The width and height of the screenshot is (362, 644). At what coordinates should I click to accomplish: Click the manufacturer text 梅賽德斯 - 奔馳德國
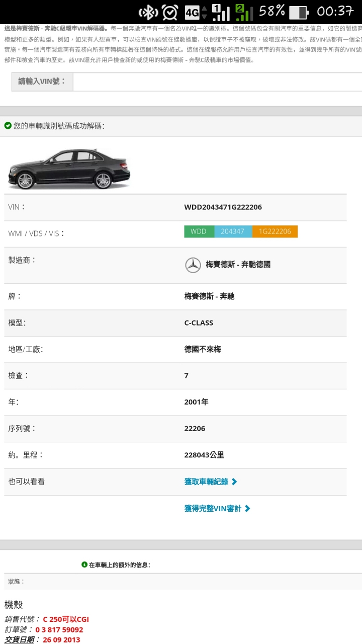click(x=238, y=264)
